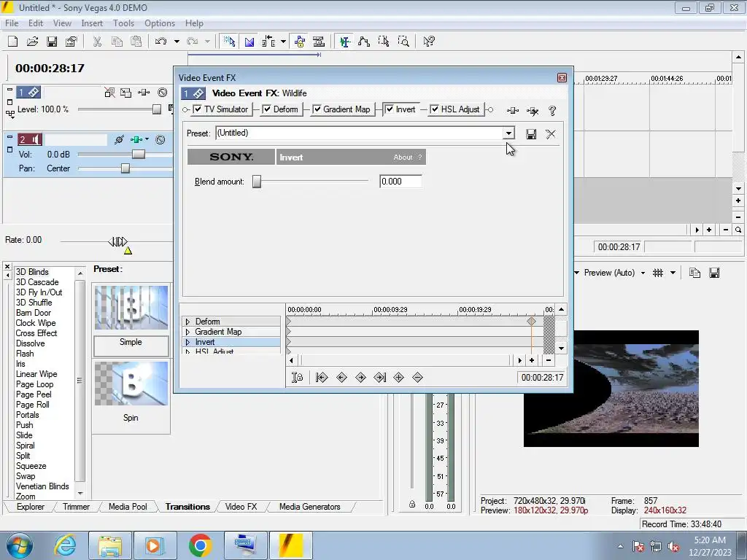This screenshot has height=560, width=747.
Task: Select the Selection Edit tool icon
Action: tap(384, 42)
